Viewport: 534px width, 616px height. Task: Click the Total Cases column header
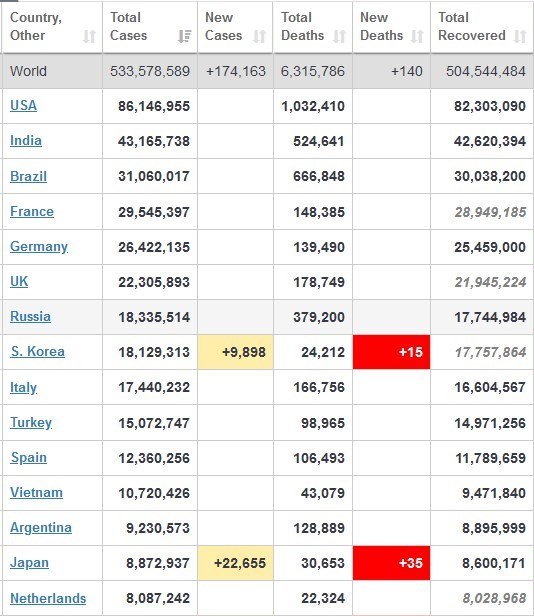[150, 27]
